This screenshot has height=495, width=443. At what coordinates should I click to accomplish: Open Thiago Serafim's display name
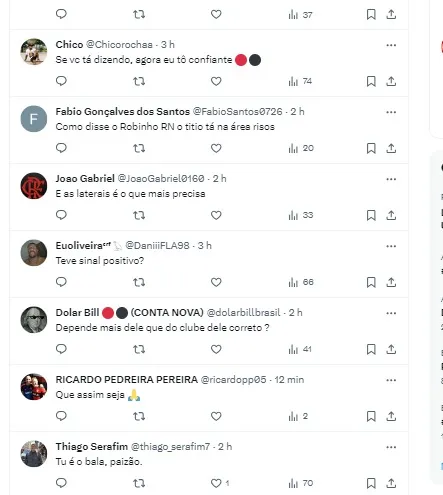coord(92,446)
